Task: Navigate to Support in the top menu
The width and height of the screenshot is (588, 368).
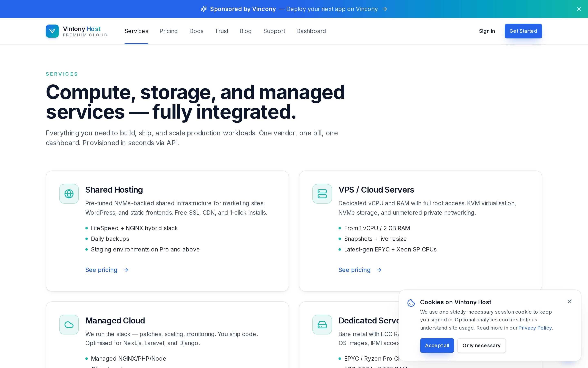Action: 274,31
